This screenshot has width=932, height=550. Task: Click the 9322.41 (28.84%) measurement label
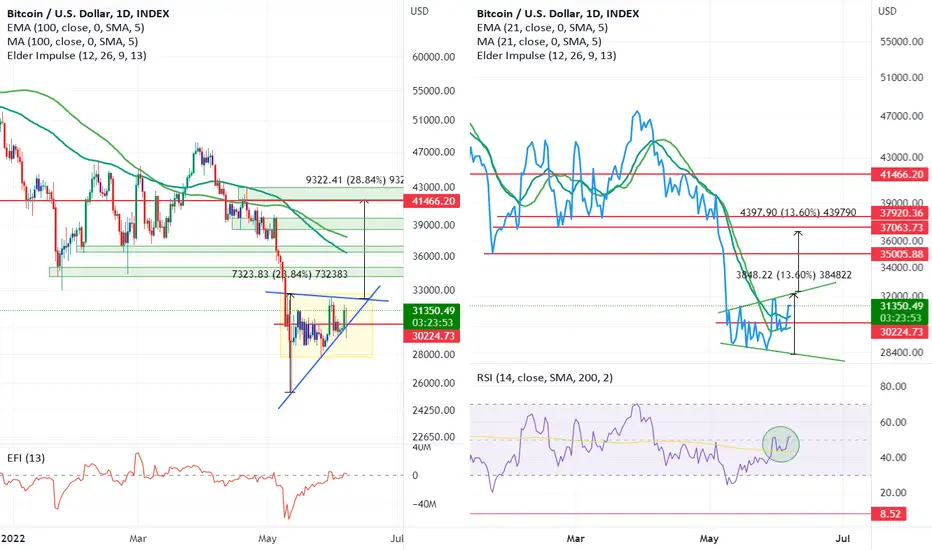[x=355, y=180]
